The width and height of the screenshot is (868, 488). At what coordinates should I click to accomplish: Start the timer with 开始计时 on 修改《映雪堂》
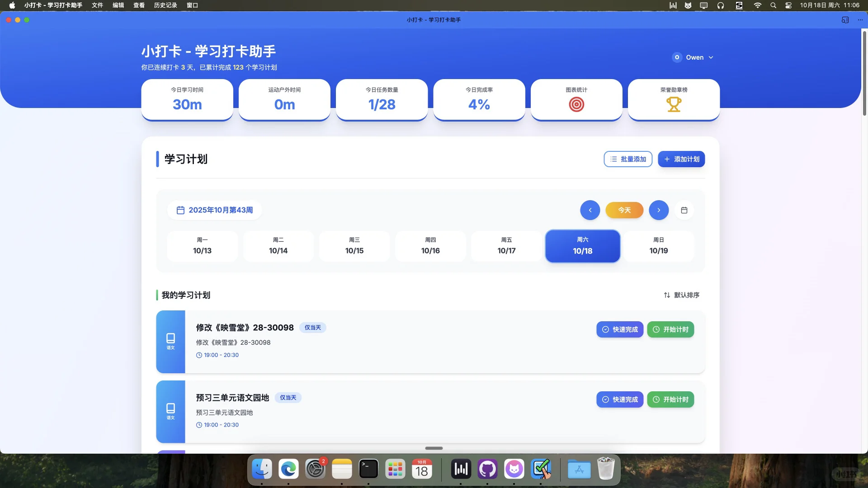pos(670,329)
